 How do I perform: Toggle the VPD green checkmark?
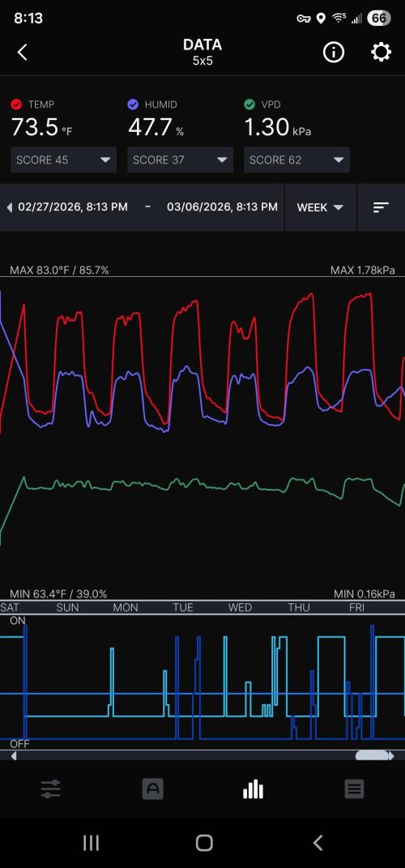249,104
